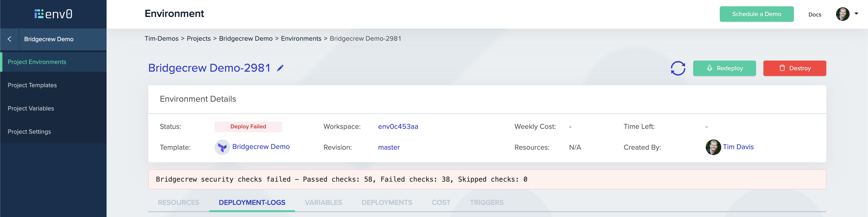The width and height of the screenshot is (868, 217).
Task: Open the Docs link
Action: [x=815, y=15]
